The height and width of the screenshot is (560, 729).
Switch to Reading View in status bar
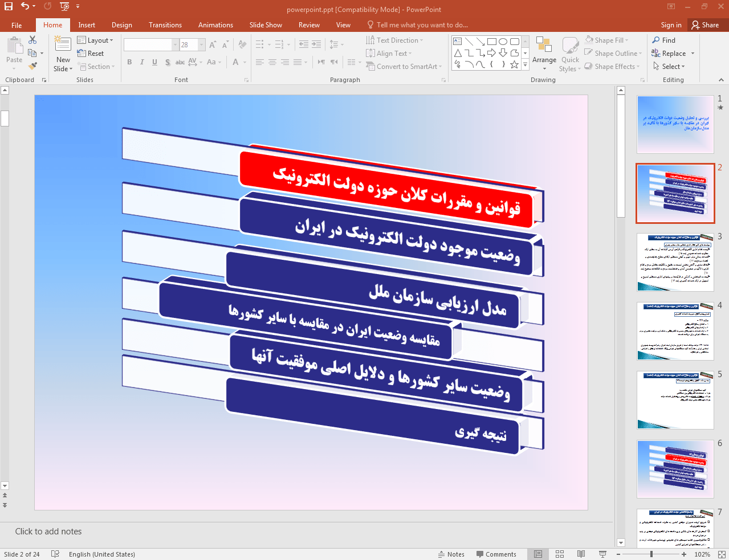pyautogui.click(x=581, y=554)
